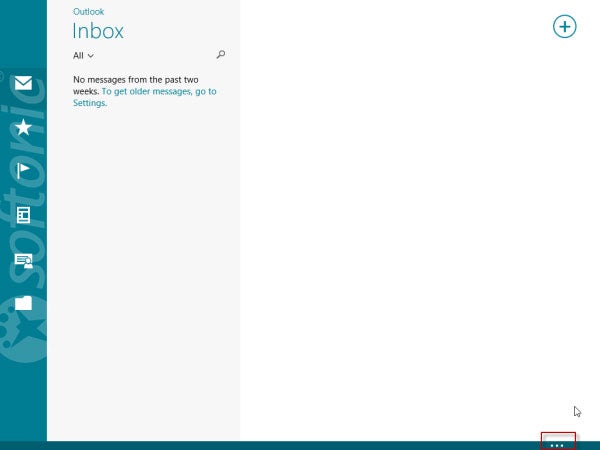Open Flagged messages via flag icon
Image resolution: width=600 pixels, height=450 pixels.
point(23,170)
